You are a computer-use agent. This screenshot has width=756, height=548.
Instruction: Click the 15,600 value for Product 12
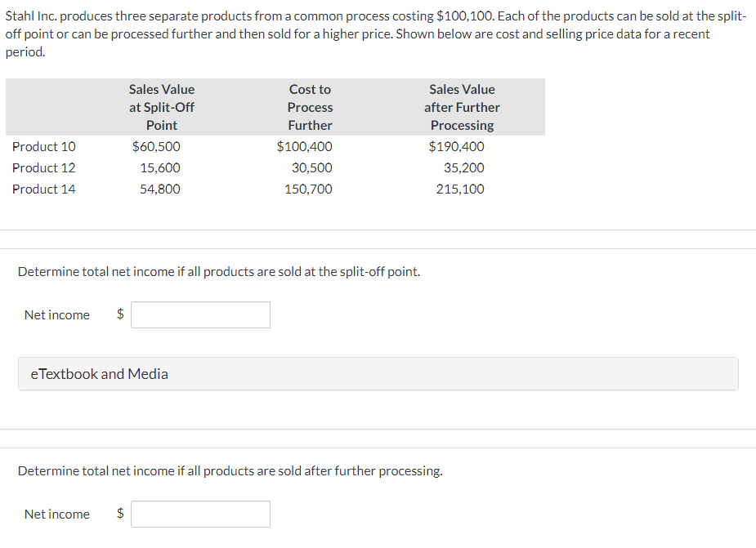(163, 167)
